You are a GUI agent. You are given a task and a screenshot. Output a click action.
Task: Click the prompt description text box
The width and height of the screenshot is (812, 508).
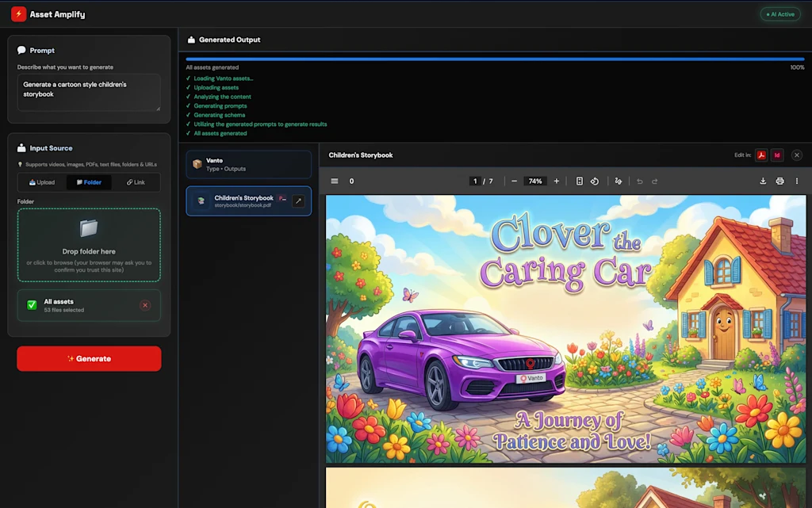pyautogui.click(x=89, y=92)
